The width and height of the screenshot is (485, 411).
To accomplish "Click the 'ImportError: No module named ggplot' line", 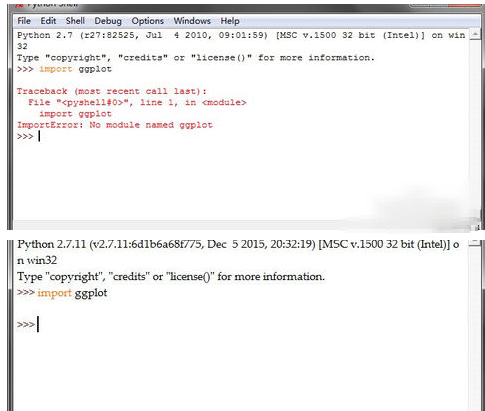I will pos(115,125).
